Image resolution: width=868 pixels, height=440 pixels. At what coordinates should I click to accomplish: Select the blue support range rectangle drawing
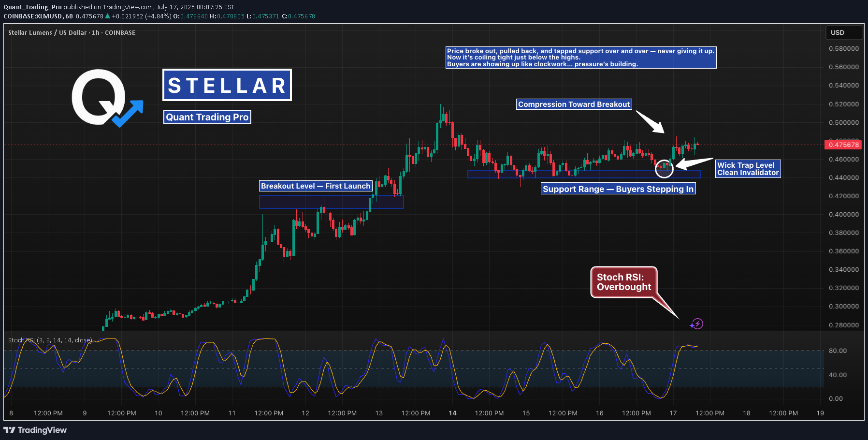[584, 174]
